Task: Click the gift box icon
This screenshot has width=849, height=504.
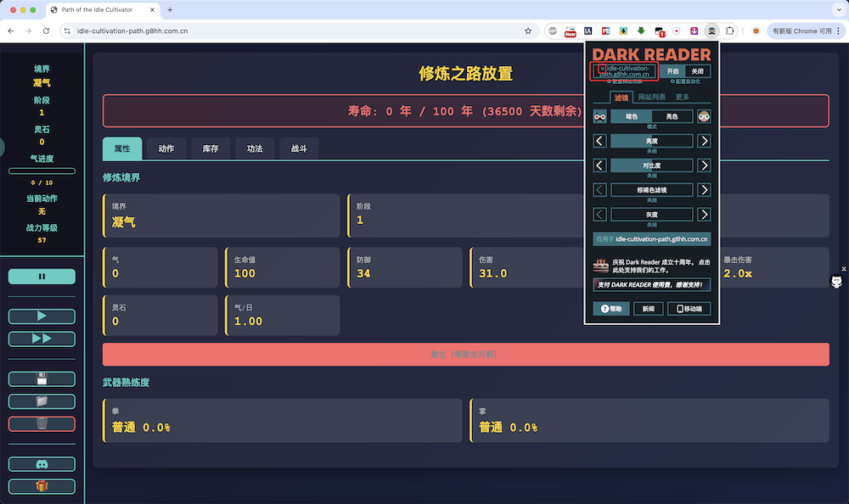Action: (42, 486)
